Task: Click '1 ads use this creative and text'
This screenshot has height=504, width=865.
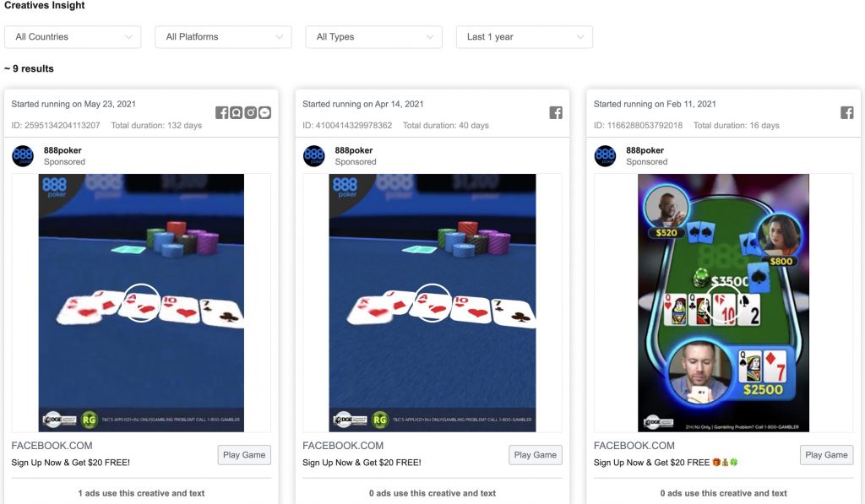Action: pyautogui.click(x=141, y=493)
